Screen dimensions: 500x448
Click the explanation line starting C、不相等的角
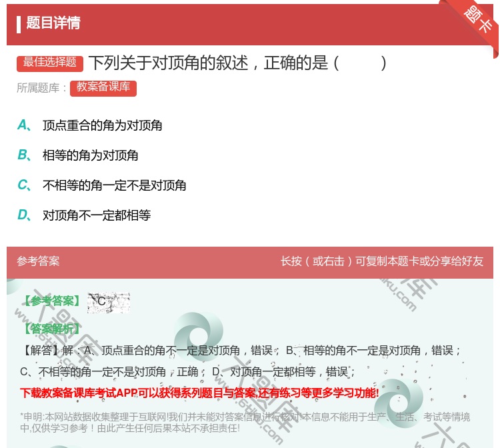click(187, 372)
